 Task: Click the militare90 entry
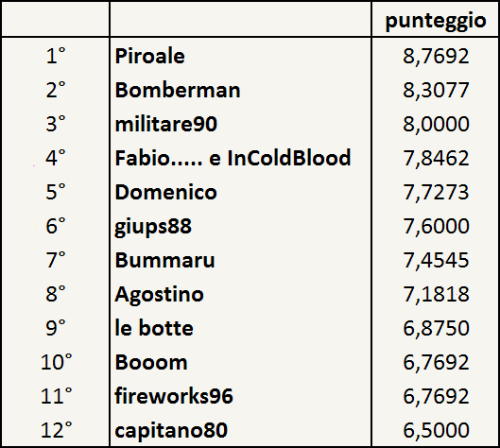tap(166, 124)
